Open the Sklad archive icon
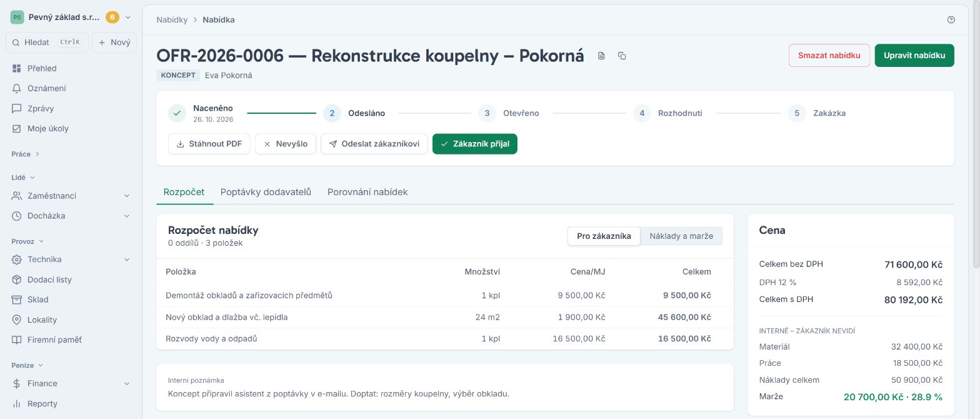Image resolution: width=980 pixels, height=419 pixels. click(17, 300)
